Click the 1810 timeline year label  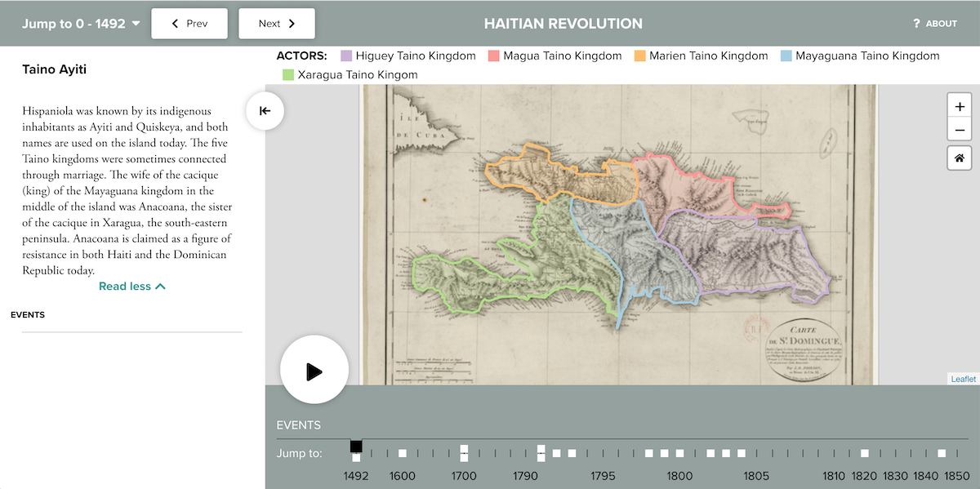click(833, 476)
